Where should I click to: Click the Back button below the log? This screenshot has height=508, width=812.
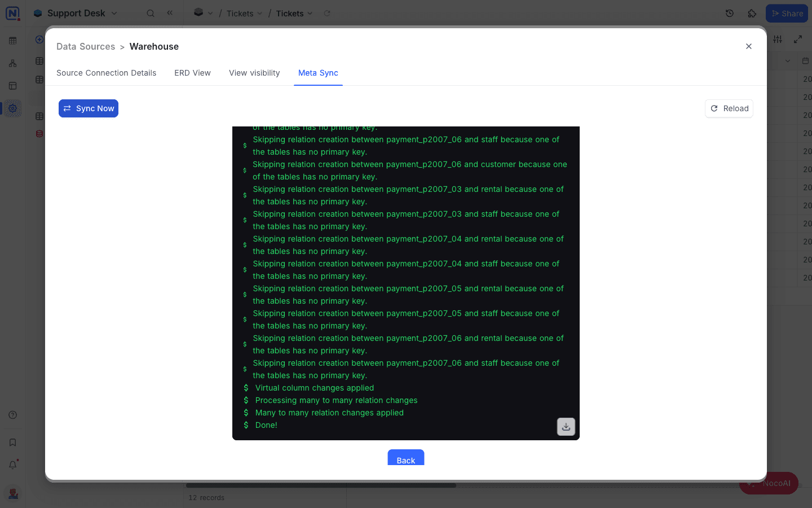pyautogui.click(x=406, y=458)
